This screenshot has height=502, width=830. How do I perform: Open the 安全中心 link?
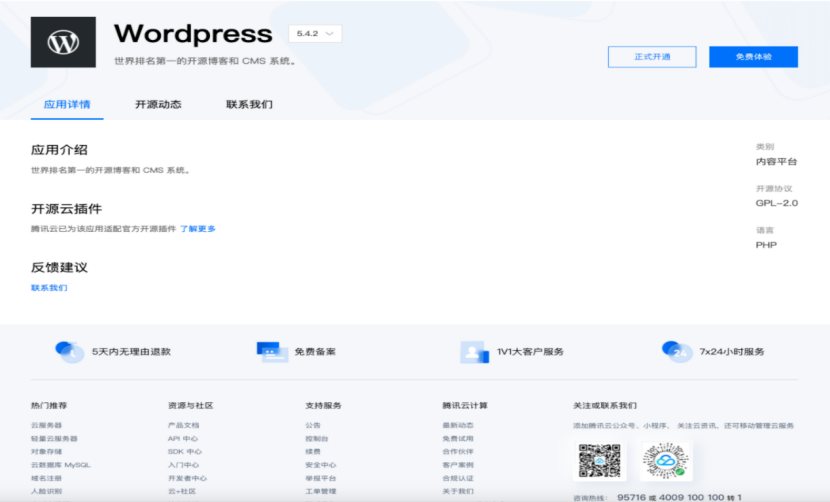tap(321, 465)
